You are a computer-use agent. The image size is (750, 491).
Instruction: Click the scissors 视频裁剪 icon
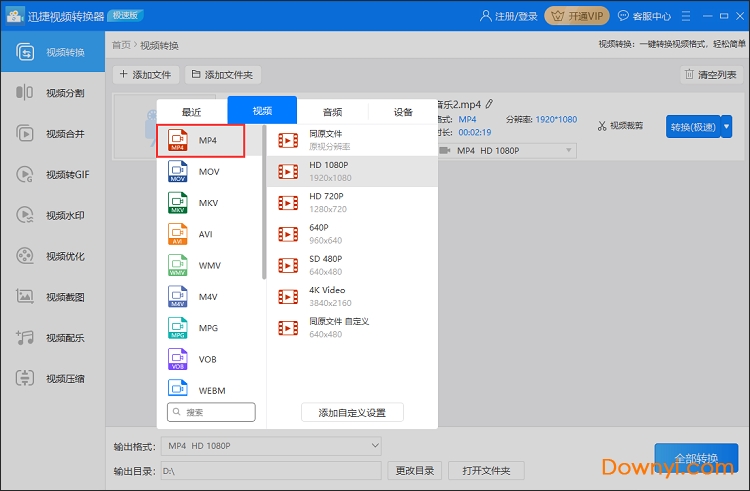tap(602, 126)
